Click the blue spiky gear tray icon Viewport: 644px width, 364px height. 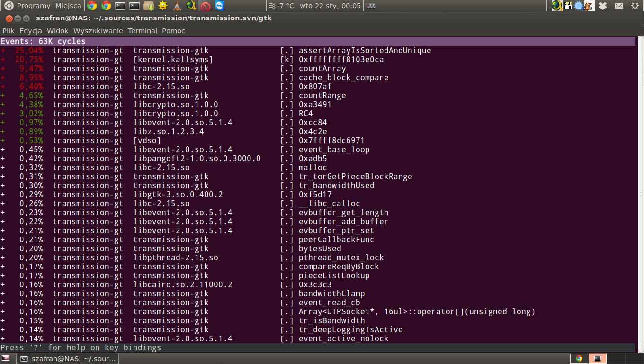tap(579, 6)
